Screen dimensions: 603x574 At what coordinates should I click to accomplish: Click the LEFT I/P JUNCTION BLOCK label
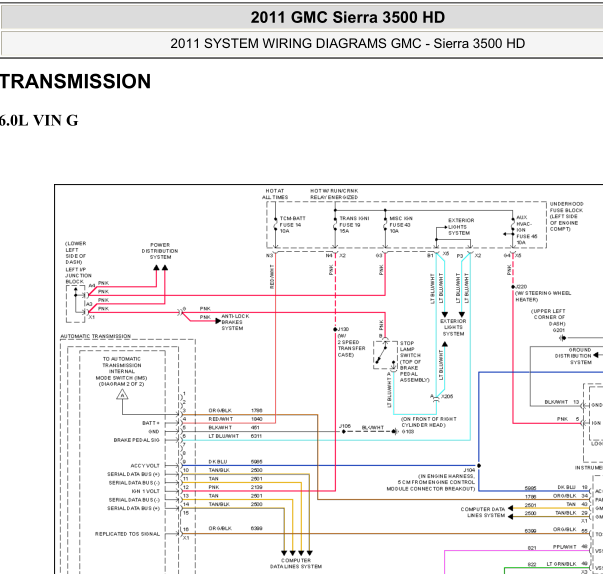tap(78, 276)
